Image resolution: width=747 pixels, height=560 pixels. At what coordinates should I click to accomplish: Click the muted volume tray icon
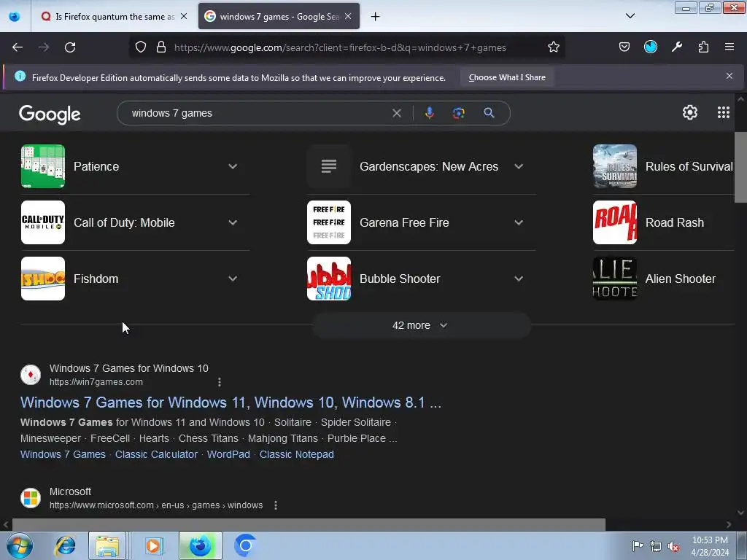[673, 546]
